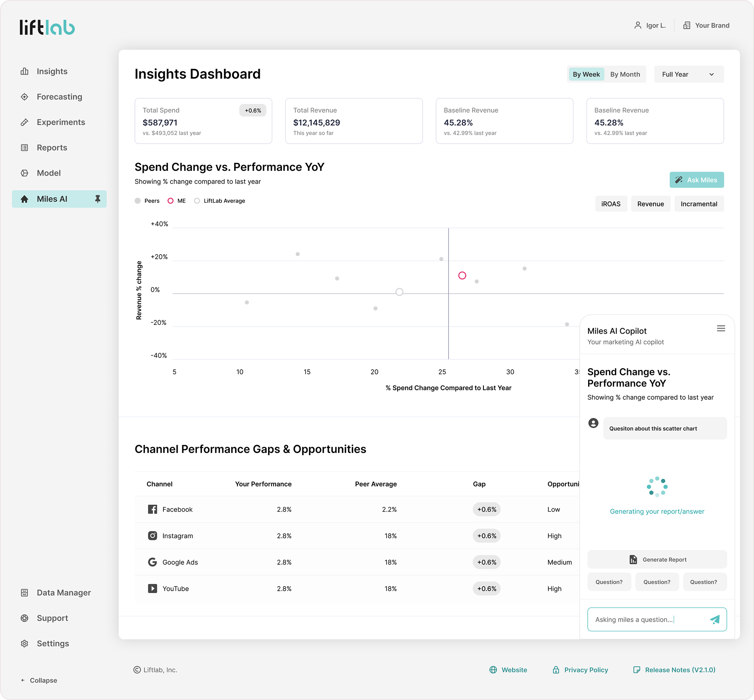
Task: Click the Settings gear icon
Action: pos(25,643)
